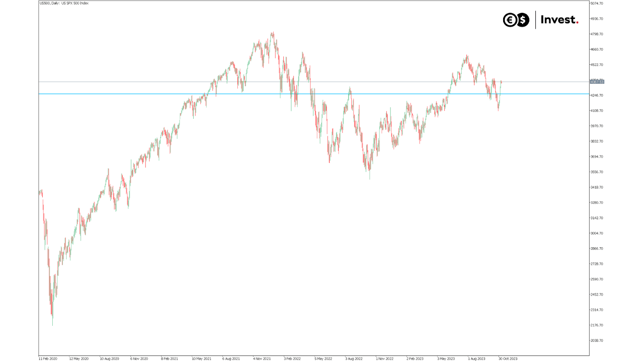Click the '12 May 2020' date label

(x=79, y=358)
